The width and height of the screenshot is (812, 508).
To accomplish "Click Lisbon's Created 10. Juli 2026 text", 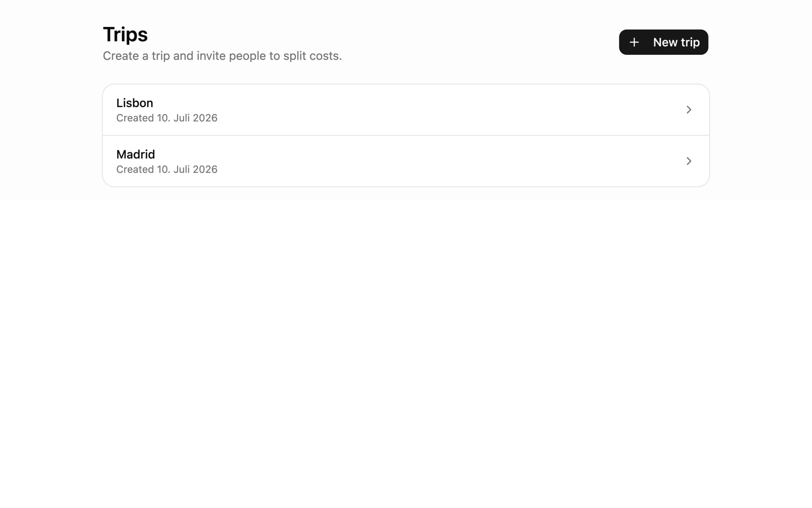I will pyautogui.click(x=167, y=118).
